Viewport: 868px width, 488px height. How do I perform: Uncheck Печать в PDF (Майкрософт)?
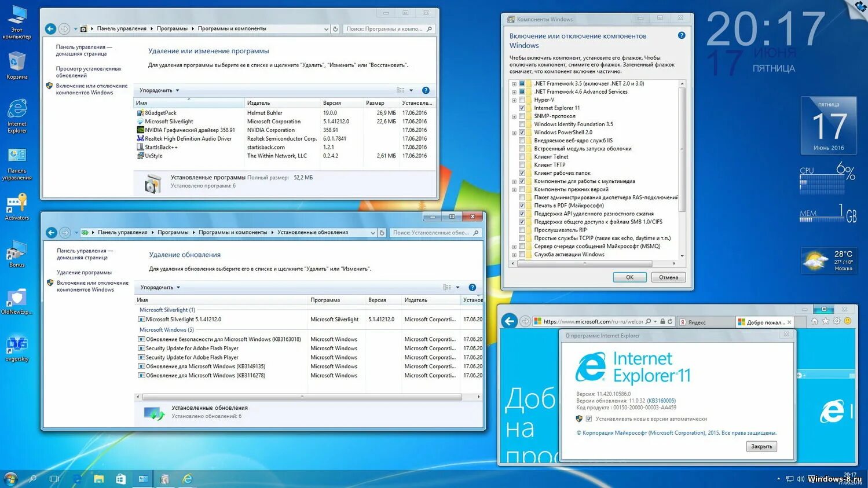(522, 206)
